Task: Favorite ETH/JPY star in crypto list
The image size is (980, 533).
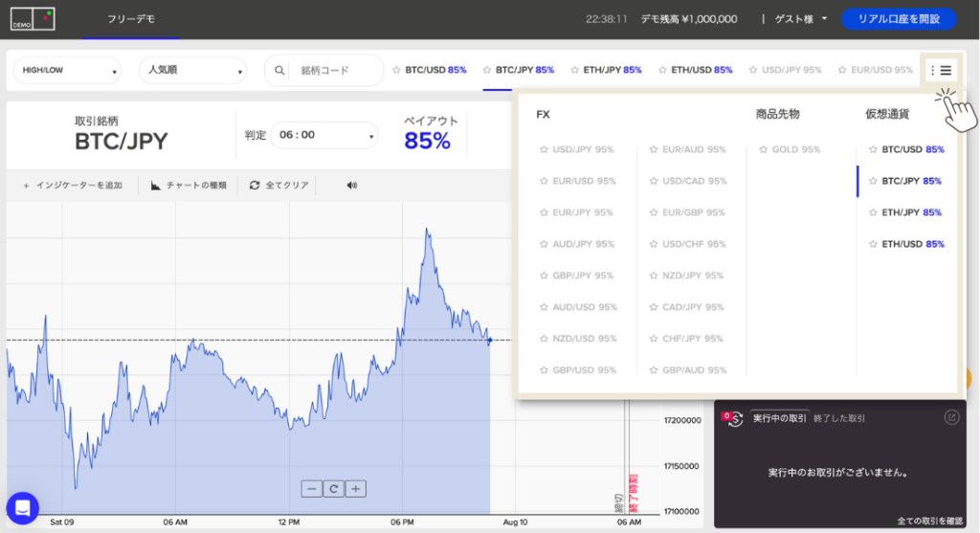Action: (x=873, y=212)
